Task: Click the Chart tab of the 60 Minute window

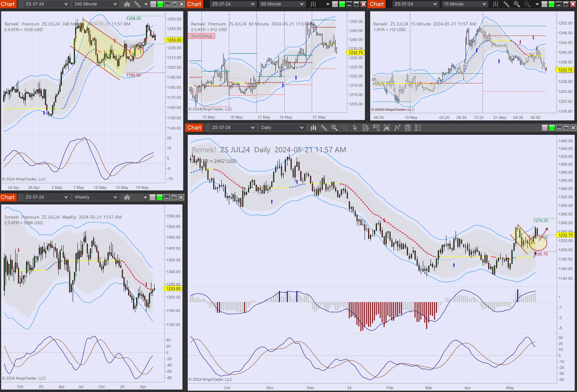Action: coord(194,4)
